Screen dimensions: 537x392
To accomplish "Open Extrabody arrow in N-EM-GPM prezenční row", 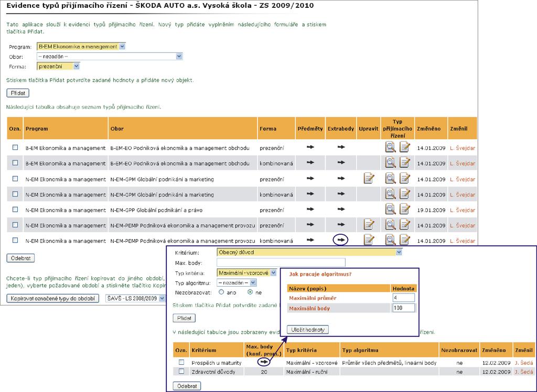I will 341,178.
